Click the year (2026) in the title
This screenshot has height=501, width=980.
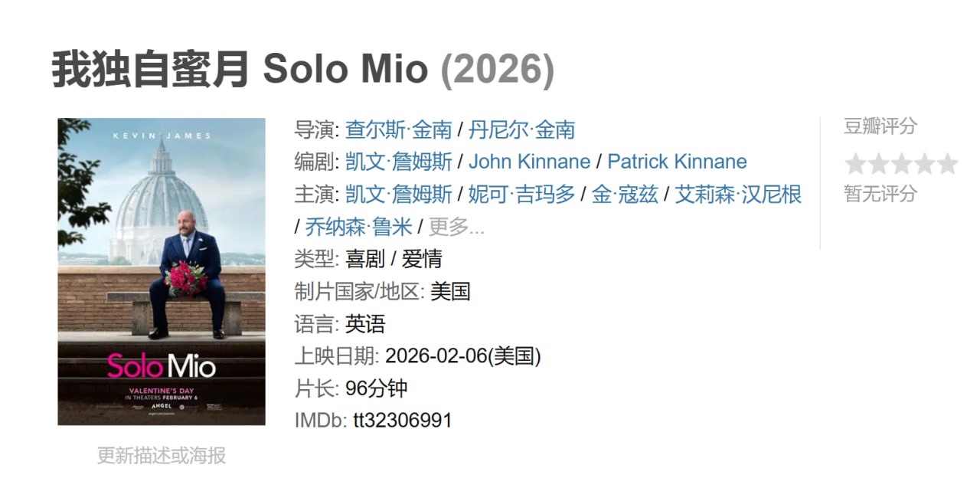[x=497, y=70]
